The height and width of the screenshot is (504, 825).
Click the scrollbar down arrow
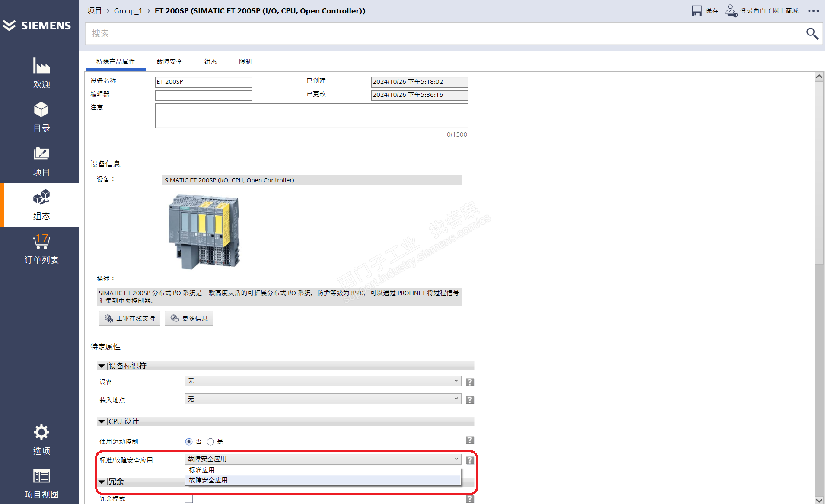[819, 500]
